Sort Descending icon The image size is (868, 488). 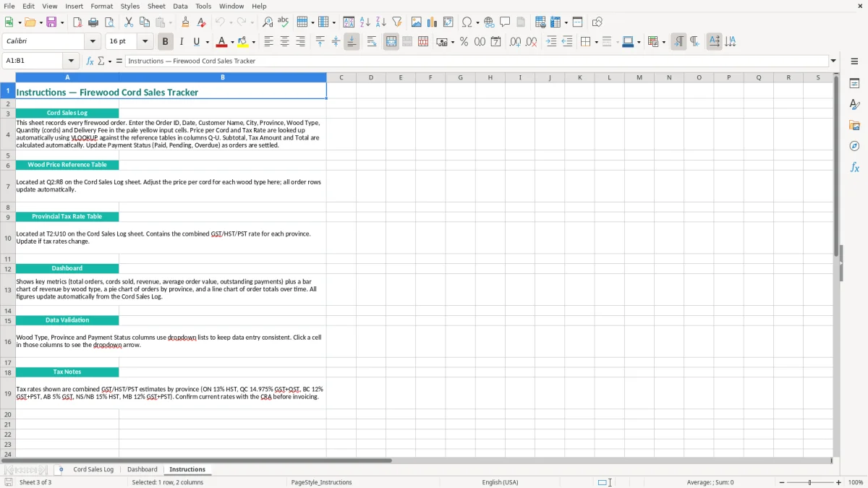pos(380,22)
